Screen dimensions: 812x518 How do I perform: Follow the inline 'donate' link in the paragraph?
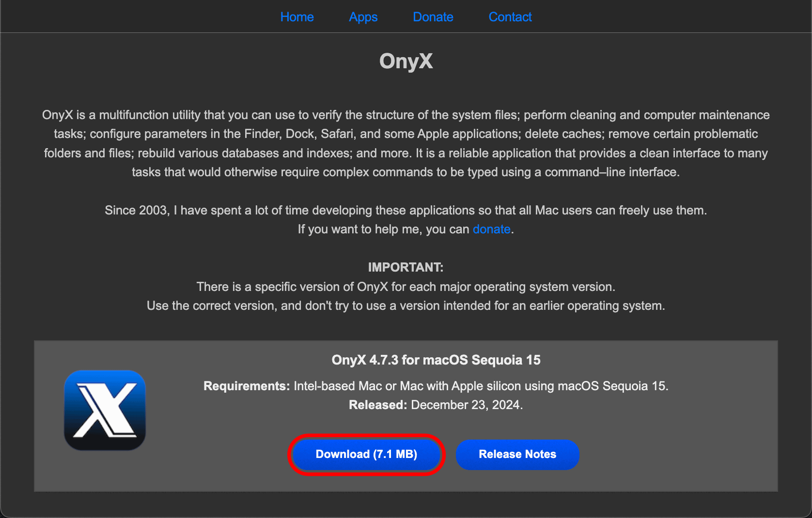click(x=491, y=229)
